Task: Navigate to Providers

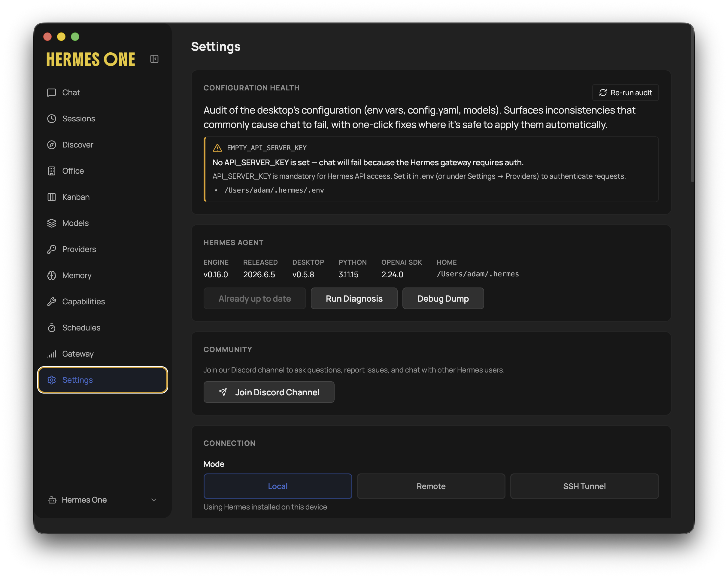Action: click(103, 249)
